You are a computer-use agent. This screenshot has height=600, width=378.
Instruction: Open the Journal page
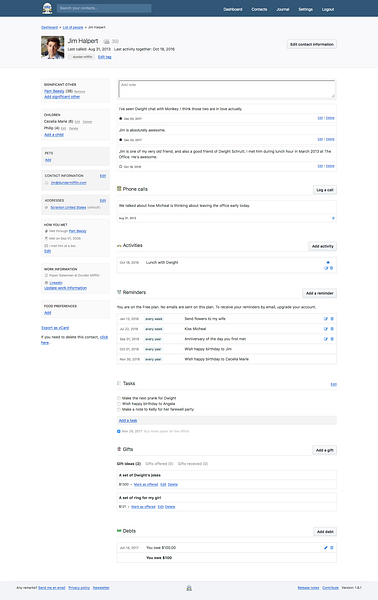283,9
